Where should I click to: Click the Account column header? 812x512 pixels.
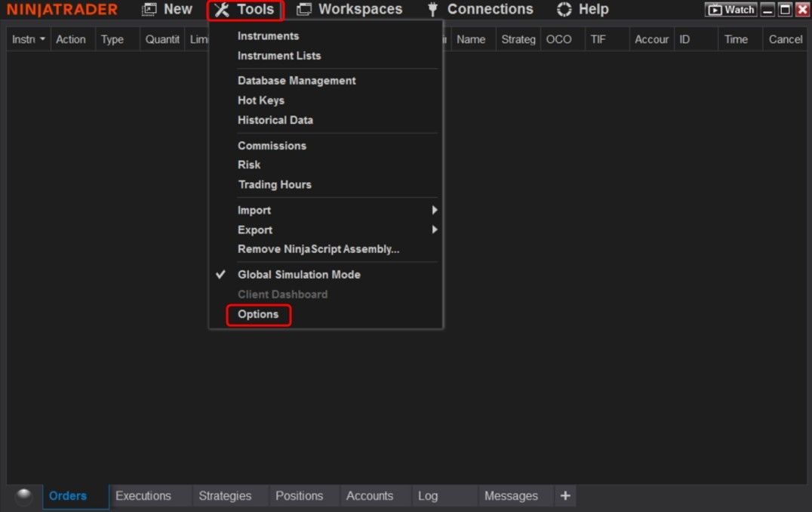coord(651,39)
